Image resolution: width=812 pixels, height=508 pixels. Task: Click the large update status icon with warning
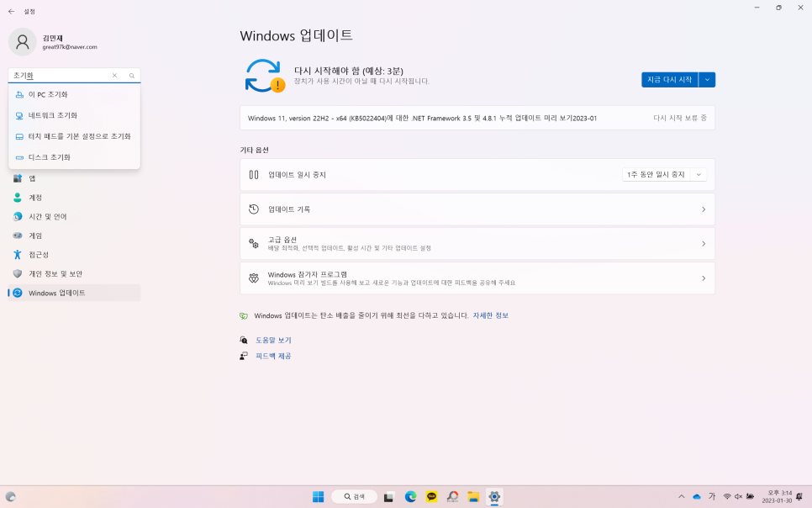(x=264, y=76)
